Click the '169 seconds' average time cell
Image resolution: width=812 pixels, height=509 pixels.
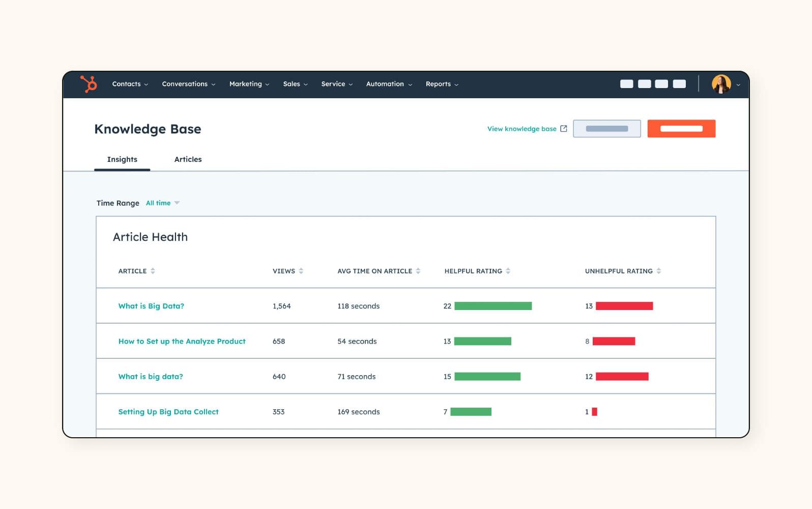click(x=358, y=412)
